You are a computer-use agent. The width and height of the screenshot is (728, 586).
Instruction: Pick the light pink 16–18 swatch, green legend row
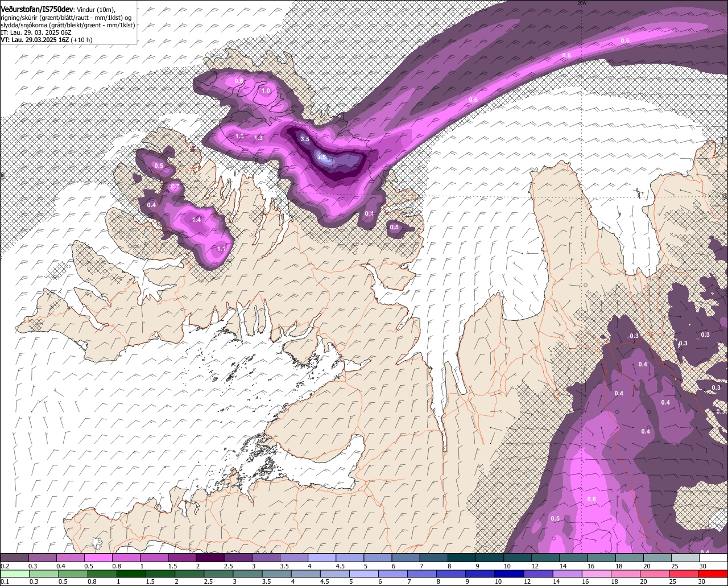coord(595,573)
